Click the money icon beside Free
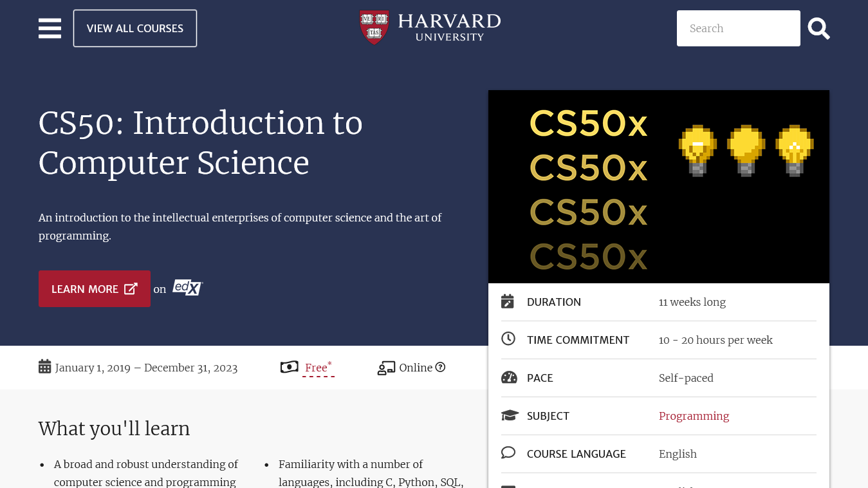 [290, 367]
